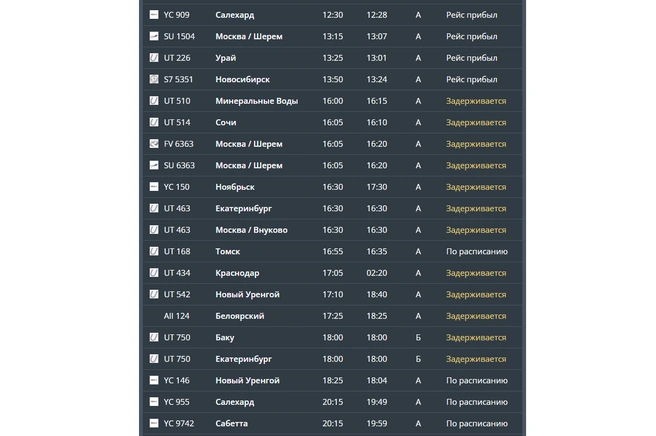Select flight number UT 510

[177, 101]
